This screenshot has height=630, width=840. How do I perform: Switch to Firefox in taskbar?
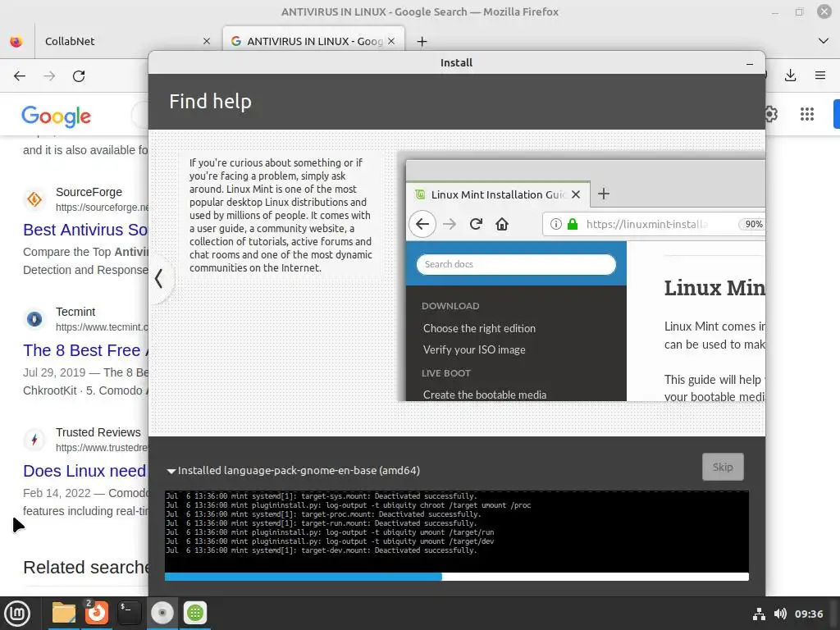click(97, 613)
